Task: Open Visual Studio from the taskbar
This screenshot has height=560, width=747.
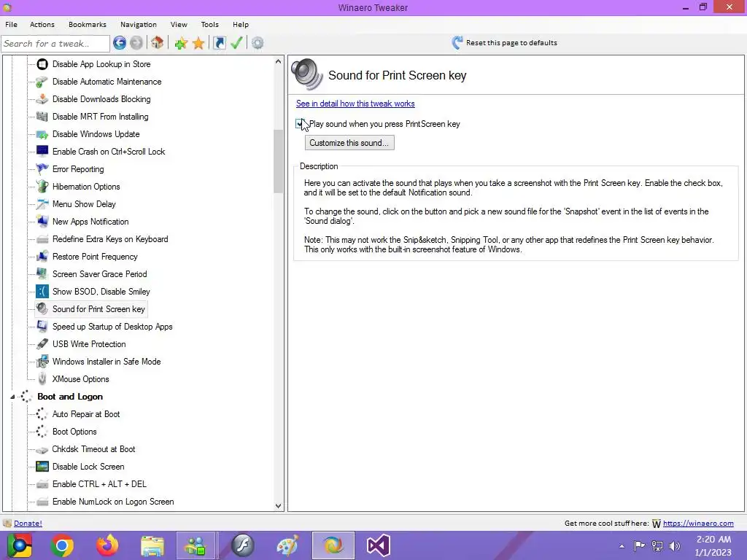Action: (379, 545)
